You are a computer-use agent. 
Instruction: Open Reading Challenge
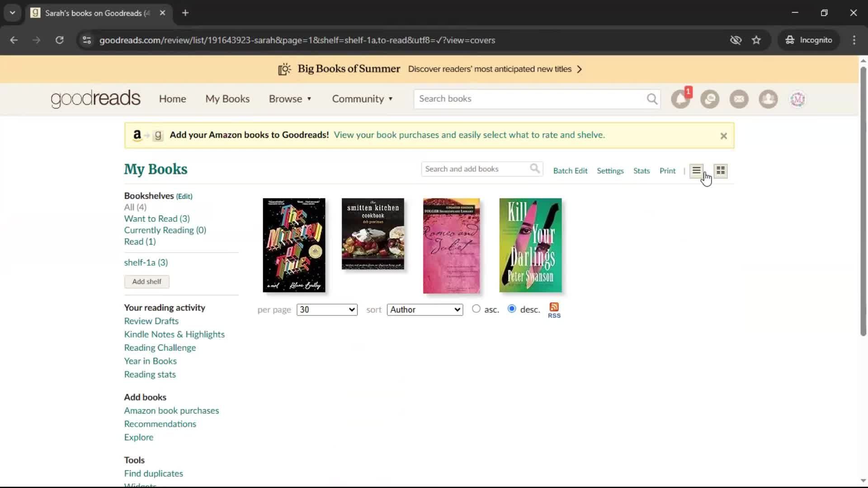tap(160, 348)
